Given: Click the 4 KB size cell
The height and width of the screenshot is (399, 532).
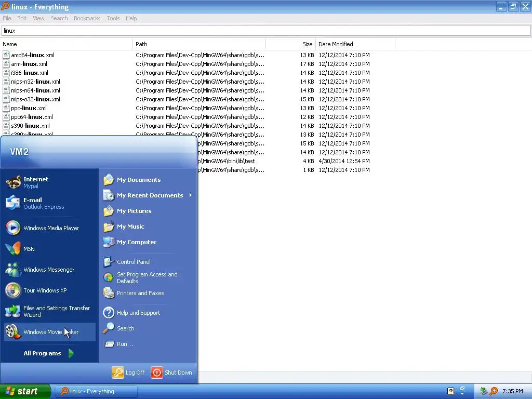Looking at the screenshot, I should pos(309,161).
